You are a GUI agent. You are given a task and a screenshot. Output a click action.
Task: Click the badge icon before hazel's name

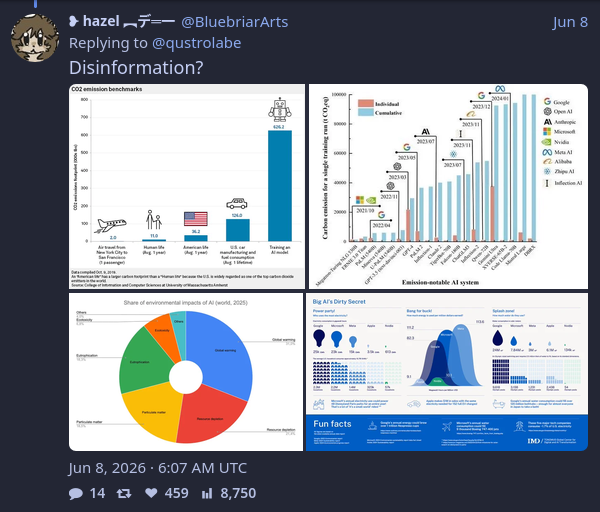coord(73,21)
